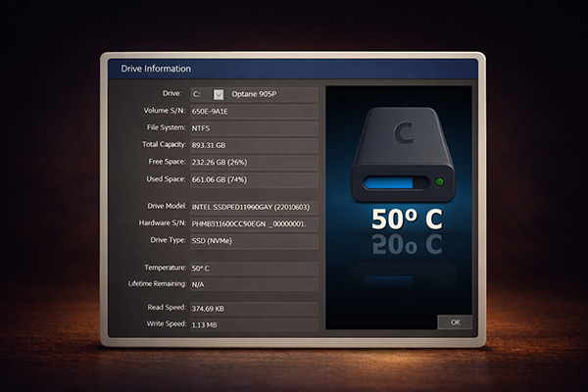This screenshot has height=392, width=588.
Task: Click the green LED on the drive
Action: tap(437, 182)
